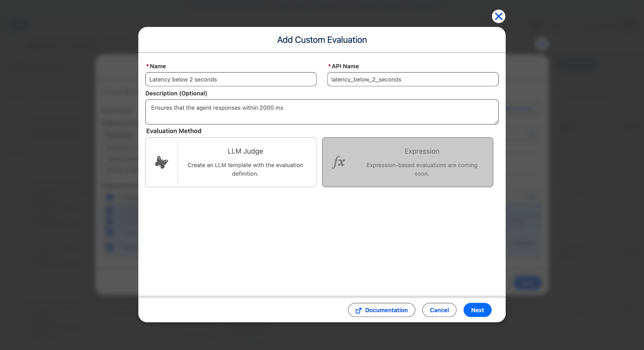This screenshot has height=350, width=644.
Task: Click the external-link icon beside Documentation
Action: point(358,310)
